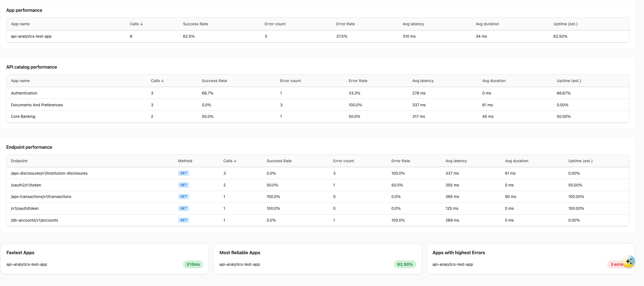Click Error count header in API catalog table
Viewport: 644px width, 286px height.
(290, 81)
